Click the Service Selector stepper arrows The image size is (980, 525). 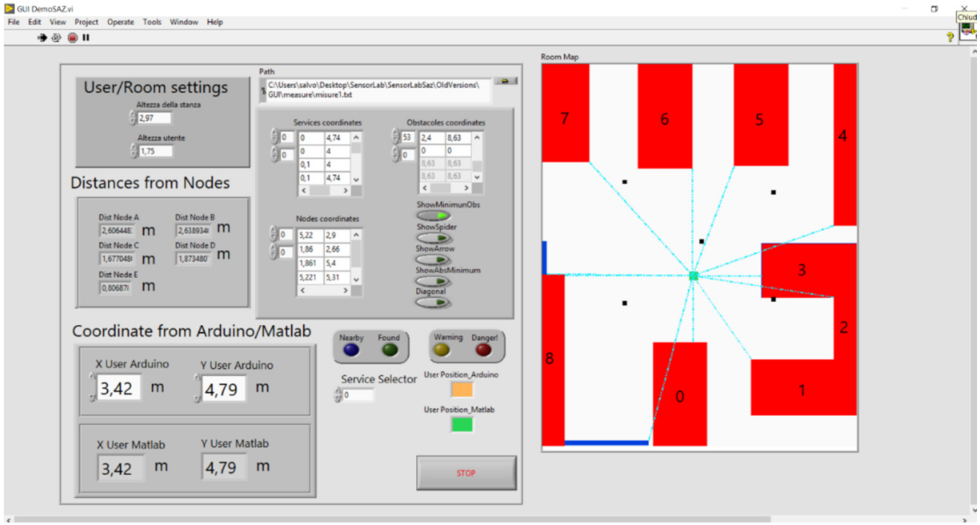coord(338,395)
